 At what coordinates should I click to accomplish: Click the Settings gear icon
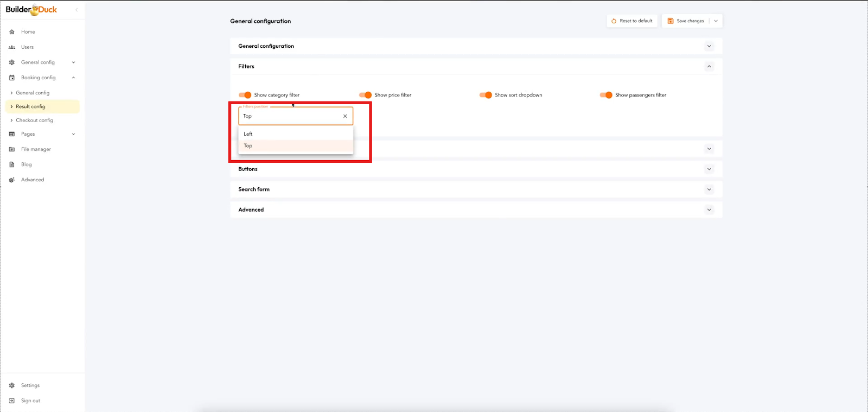pyautogui.click(x=12, y=385)
